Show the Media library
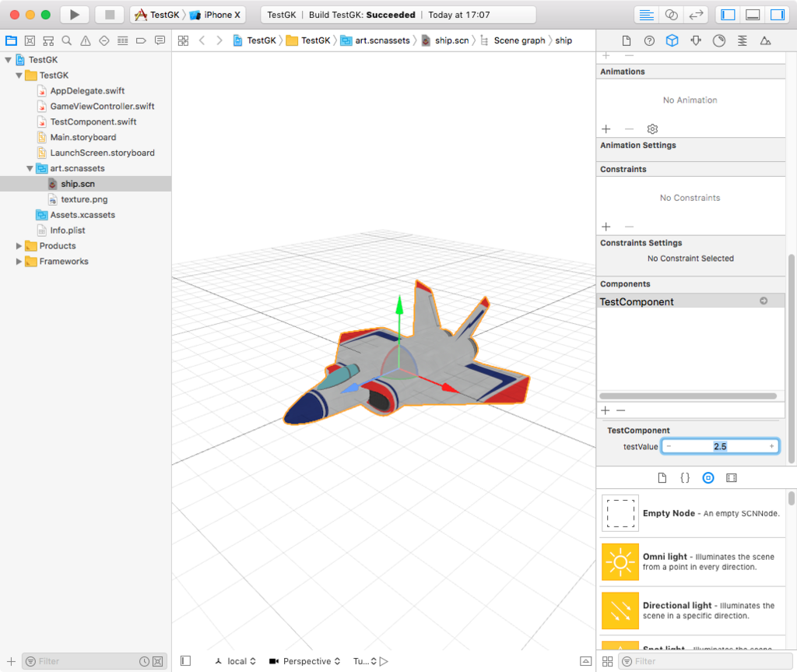Viewport: 797px width, 672px height. [732, 478]
